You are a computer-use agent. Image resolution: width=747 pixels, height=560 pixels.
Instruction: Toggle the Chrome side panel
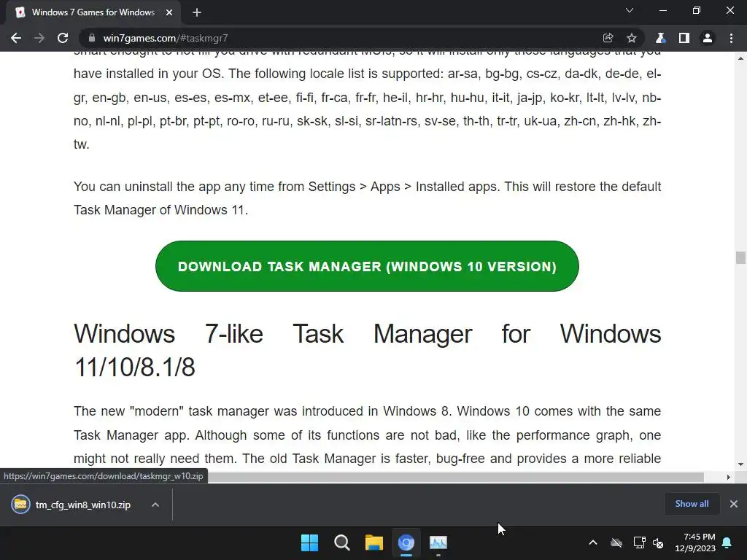[684, 38]
